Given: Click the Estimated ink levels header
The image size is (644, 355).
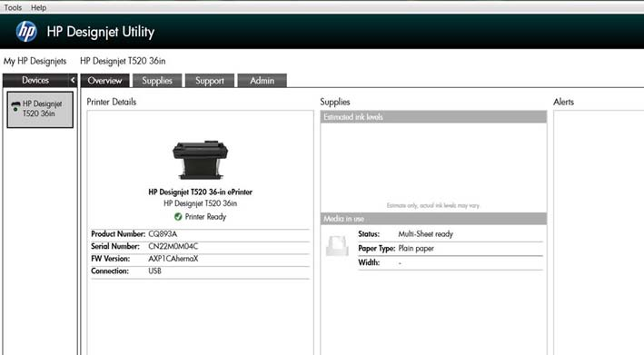Looking at the screenshot, I should pyautogui.click(x=433, y=117).
